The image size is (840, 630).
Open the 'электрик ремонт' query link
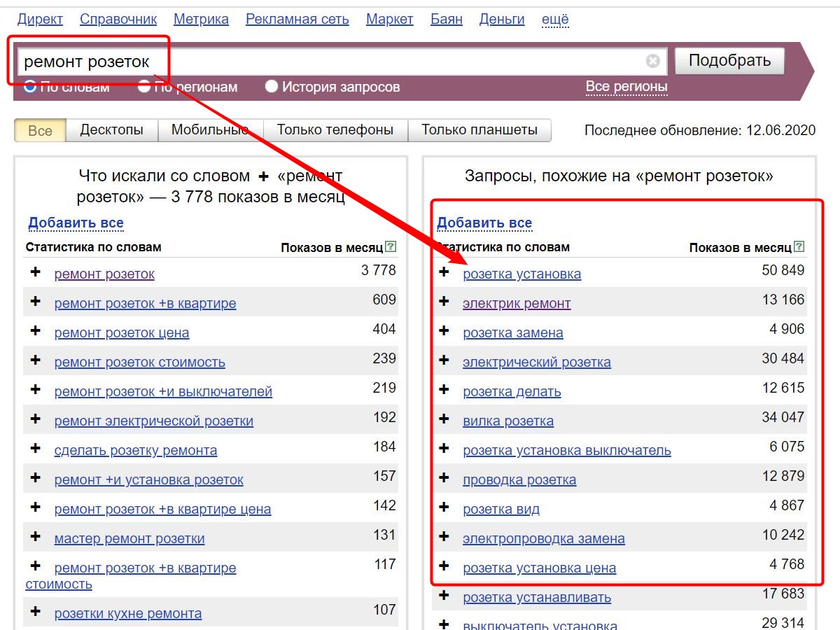517,303
